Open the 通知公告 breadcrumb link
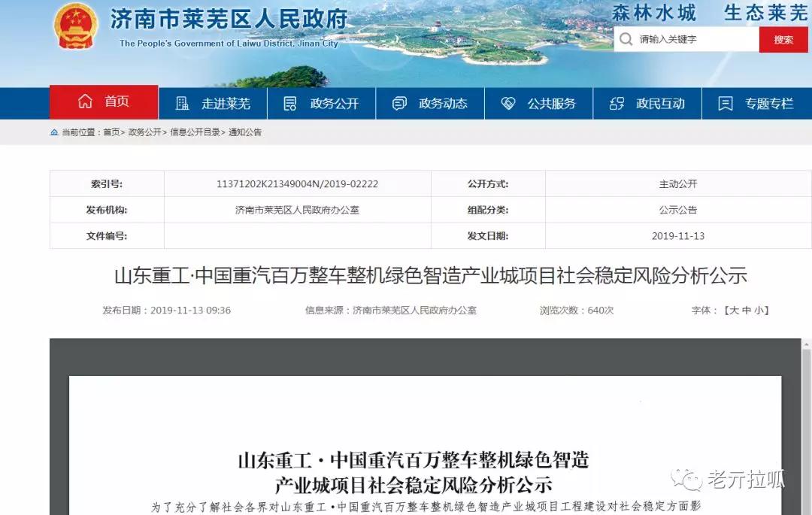 [x=245, y=132]
